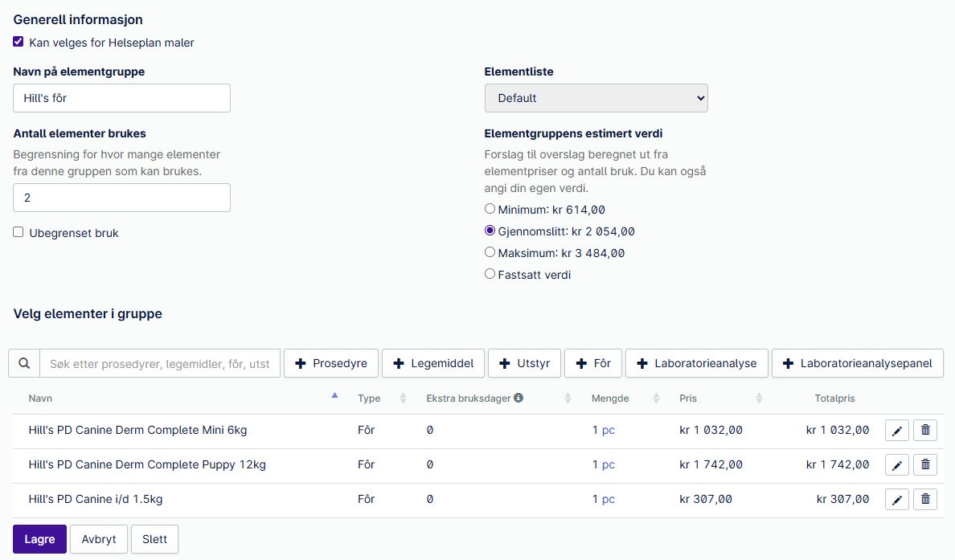
Task: Click the Totalpris column header
Action: 834,398
